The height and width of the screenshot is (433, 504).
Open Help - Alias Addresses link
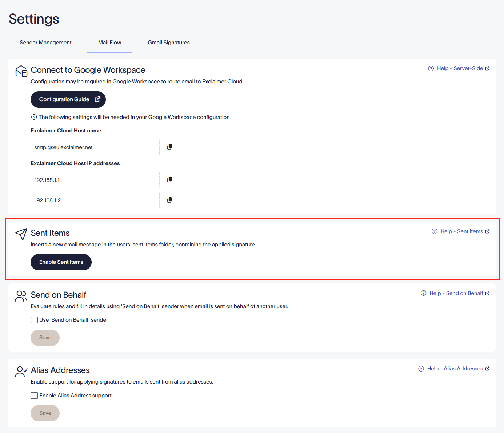[x=455, y=369]
